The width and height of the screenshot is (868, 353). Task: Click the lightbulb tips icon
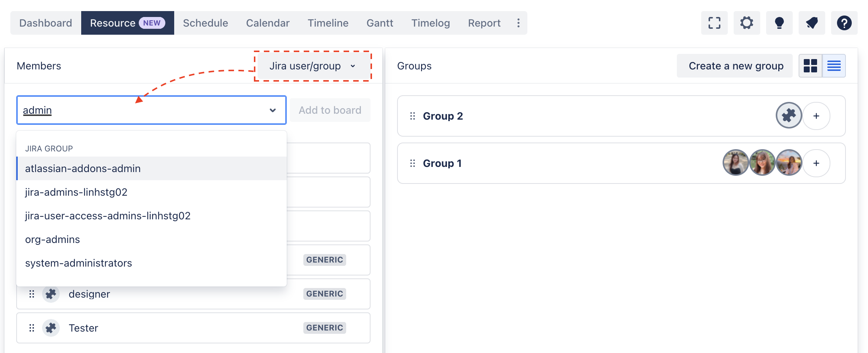[779, 23]
